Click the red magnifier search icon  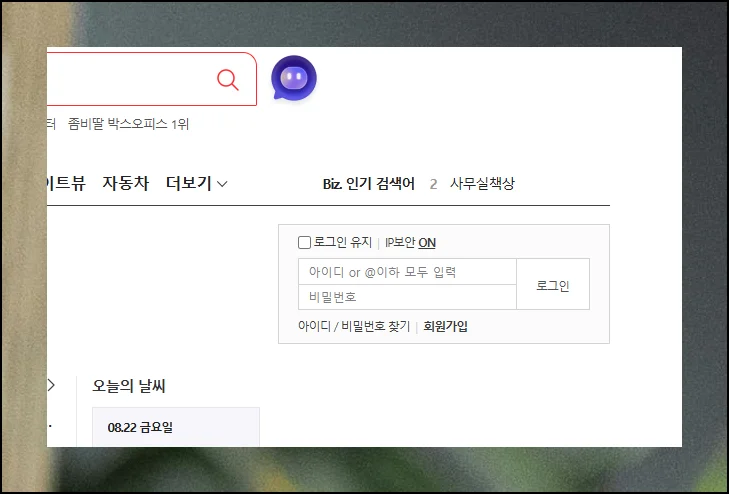228,79
